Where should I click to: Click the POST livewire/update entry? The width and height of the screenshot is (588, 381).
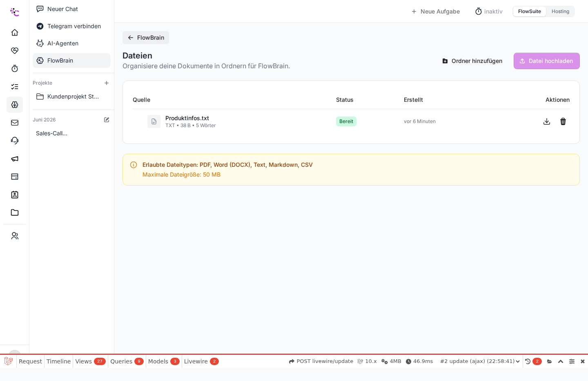(321, 361)
